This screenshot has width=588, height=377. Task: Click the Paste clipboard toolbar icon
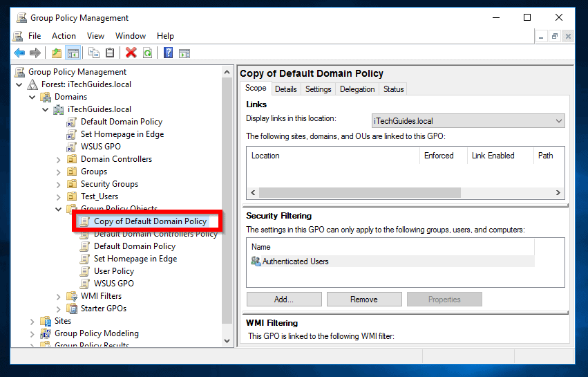pos(110,53)
